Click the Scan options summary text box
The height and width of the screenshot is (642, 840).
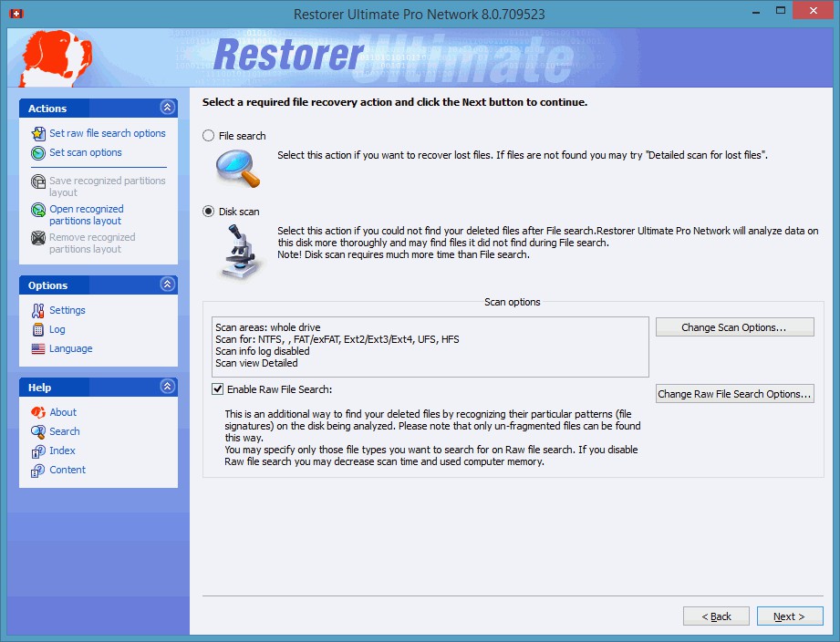(x=430, y=347)
